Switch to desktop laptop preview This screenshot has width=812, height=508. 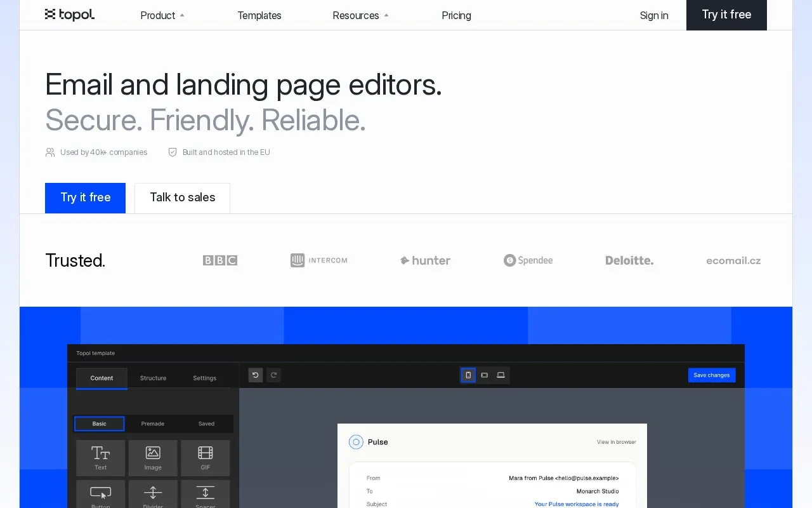501,375
